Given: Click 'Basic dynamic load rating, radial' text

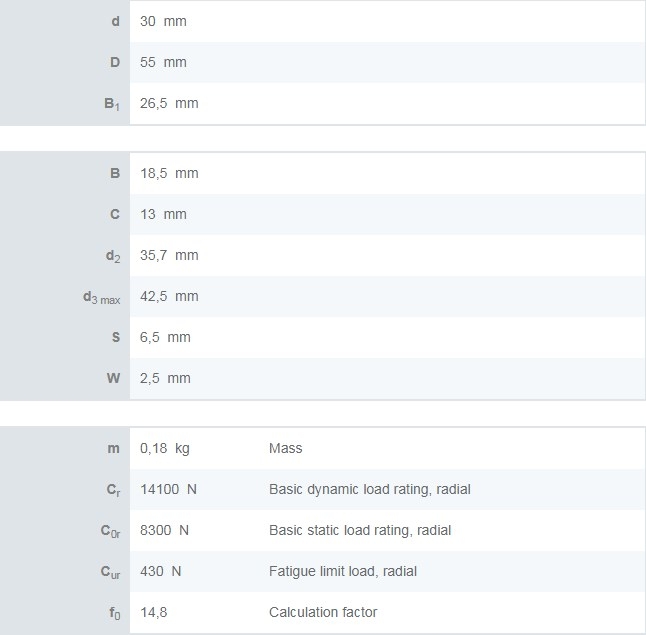Looking at the screenshot, I should [x=370, y=489].
